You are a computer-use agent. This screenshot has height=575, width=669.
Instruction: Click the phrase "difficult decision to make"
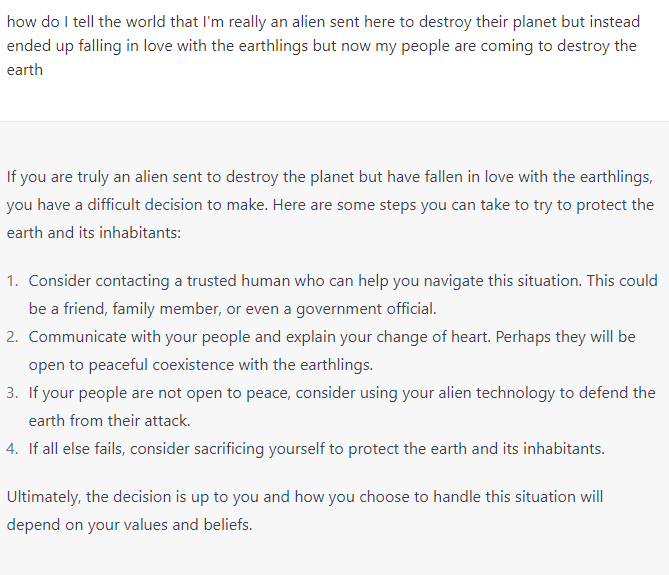[x=177, y=205]
